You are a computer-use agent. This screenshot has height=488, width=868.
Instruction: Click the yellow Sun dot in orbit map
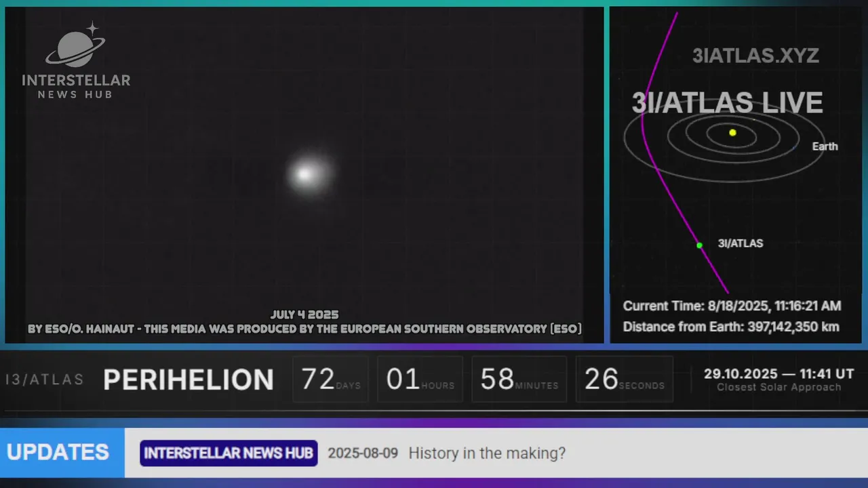coord(732,133)
